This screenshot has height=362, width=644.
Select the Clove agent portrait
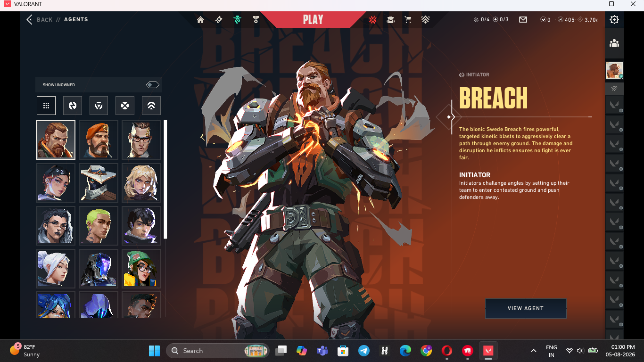(x=56, y=183)
